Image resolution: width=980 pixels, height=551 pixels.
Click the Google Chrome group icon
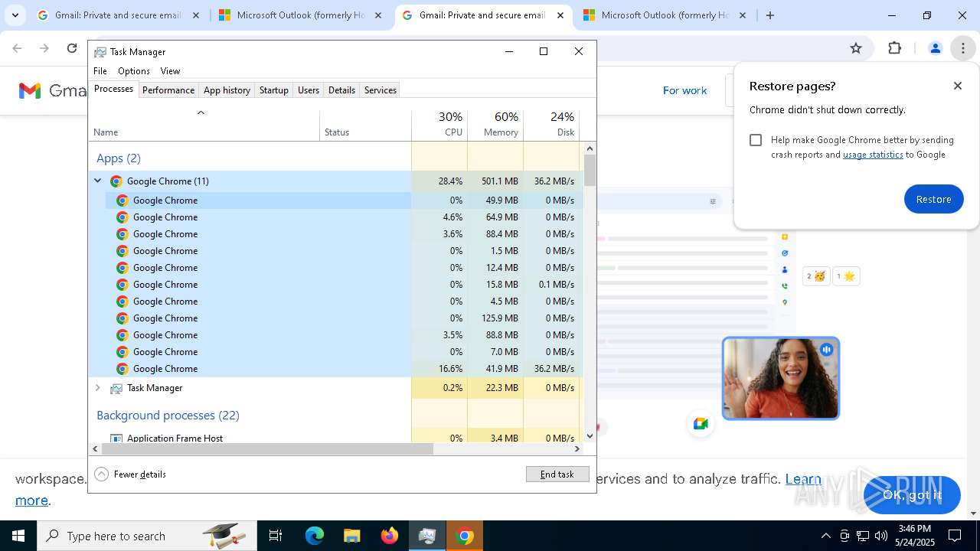pos(116,181)
